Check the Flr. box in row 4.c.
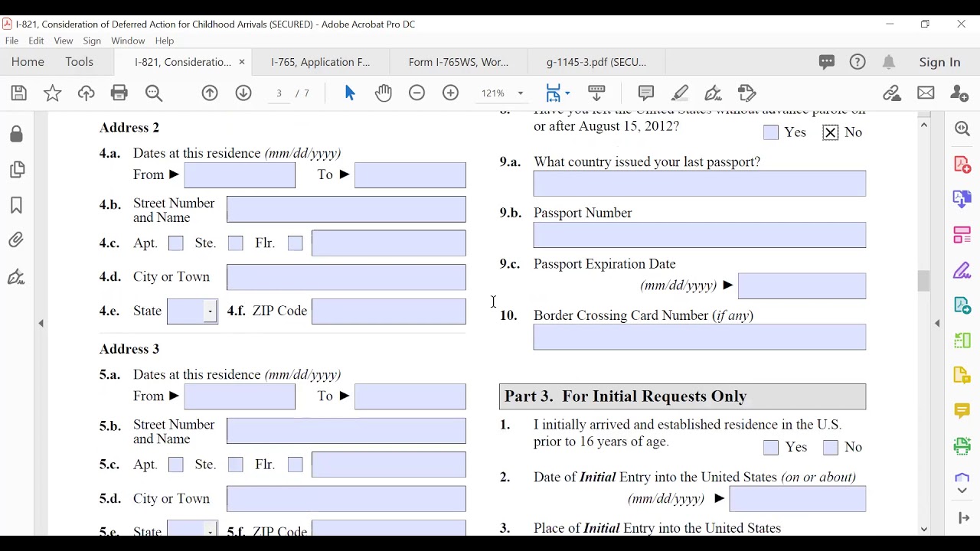This screenshot has width=980, height=551. pos(296,243)
